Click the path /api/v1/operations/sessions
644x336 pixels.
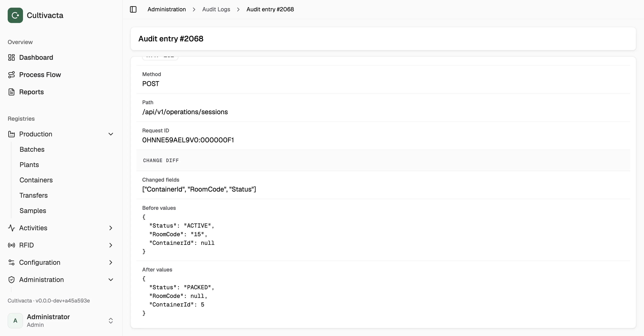[x=185, y=112]
